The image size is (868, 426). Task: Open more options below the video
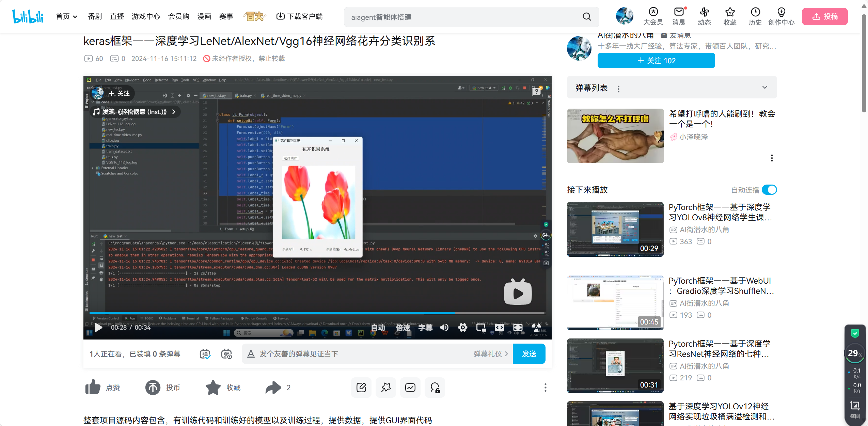pyautogui.click(x=545, y=387)
